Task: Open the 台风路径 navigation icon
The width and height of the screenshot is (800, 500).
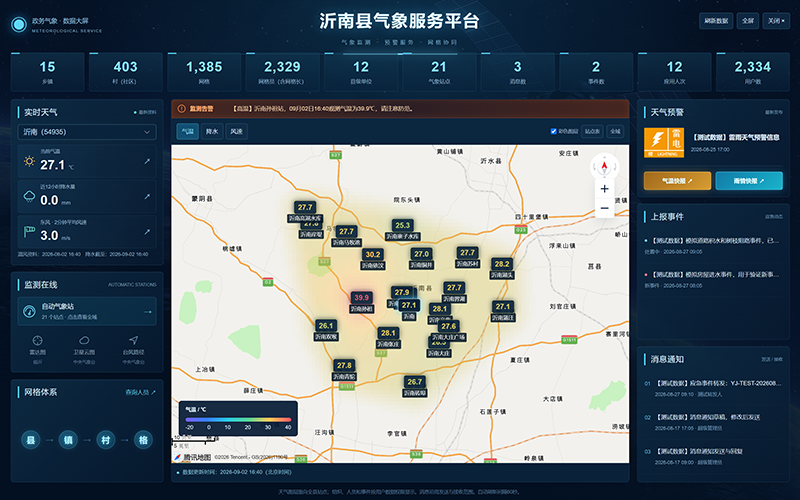Action: pyautogui.click(x=133, y=340)
